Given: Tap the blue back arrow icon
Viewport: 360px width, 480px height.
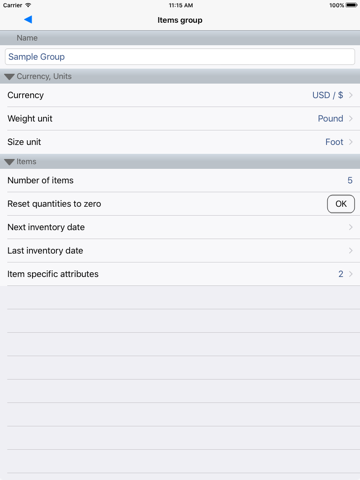Looking at the screenshot, I should click(x=28, y=20).
